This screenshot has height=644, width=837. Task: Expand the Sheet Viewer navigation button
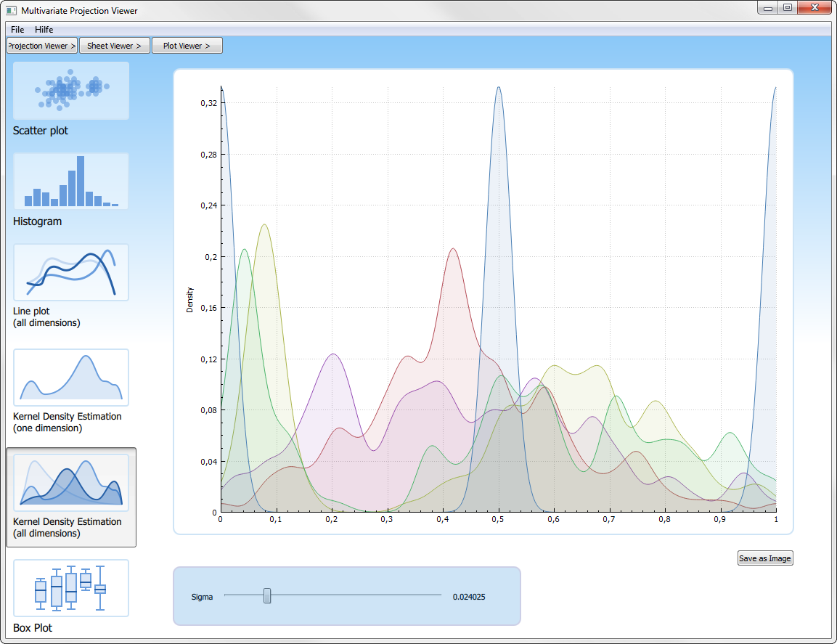115,46
